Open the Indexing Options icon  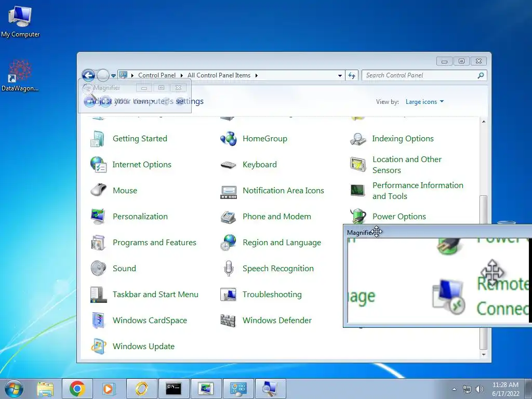(358, 139)
